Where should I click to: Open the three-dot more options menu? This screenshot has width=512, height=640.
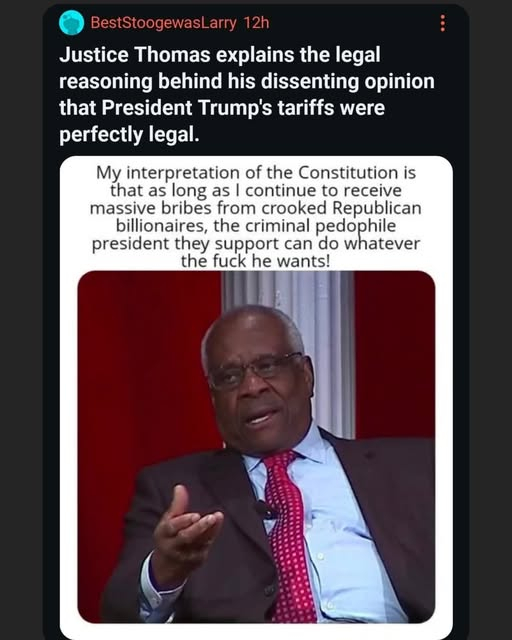pyautogui.click(x=443, y=23)
